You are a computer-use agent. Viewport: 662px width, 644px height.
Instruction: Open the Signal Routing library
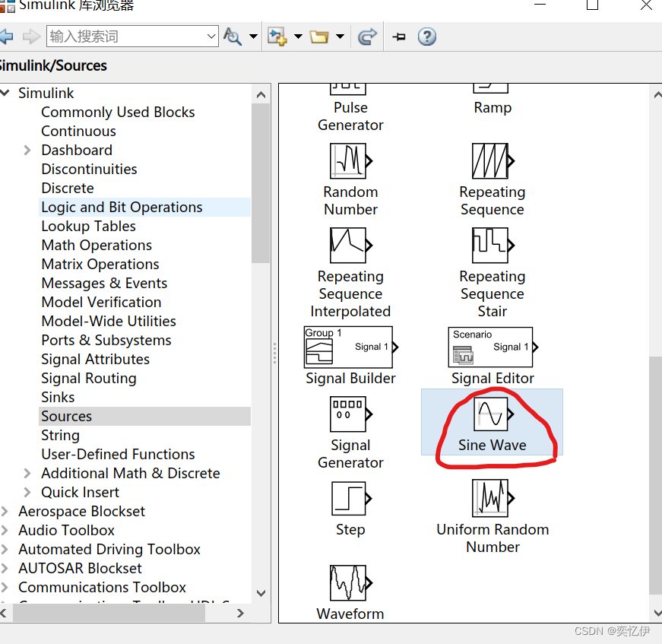coord(89,378)
